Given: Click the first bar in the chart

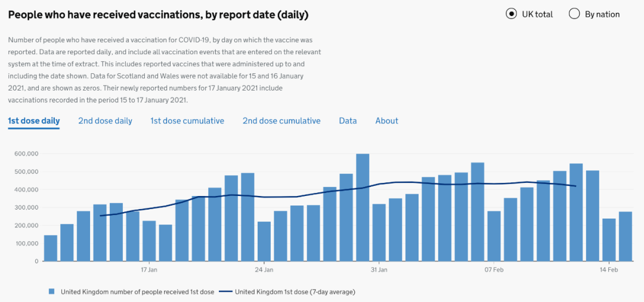Looking at the screenshot, I should pos(51,248).
